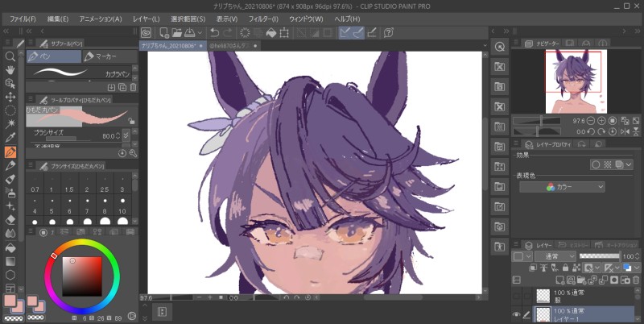This screenshot has width=644, height=324.
Task: Click navigator zoom out minus button
Action: click(591, 120)
